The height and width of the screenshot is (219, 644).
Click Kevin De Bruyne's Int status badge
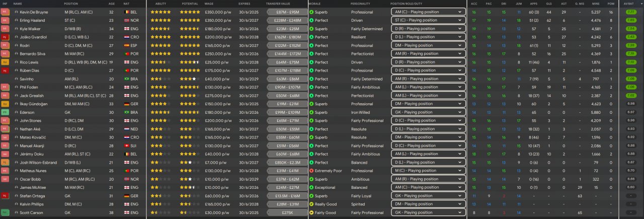pos(5,12)
